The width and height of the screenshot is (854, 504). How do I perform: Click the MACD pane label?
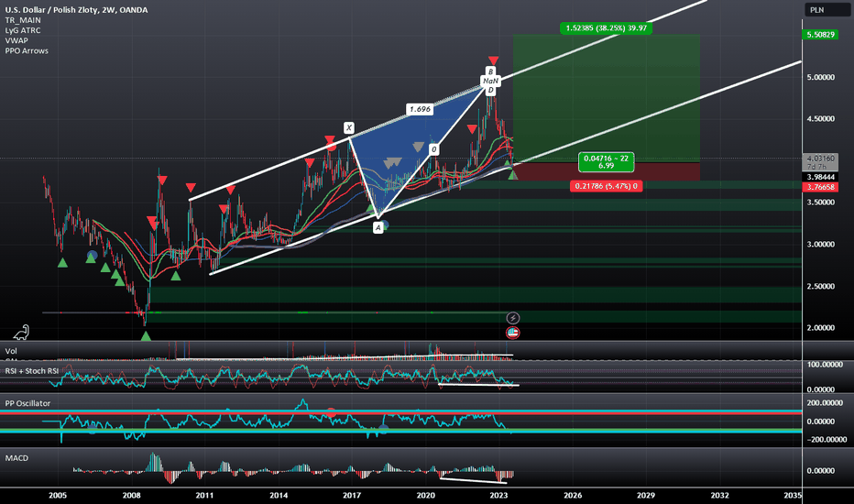pos(16,458)
